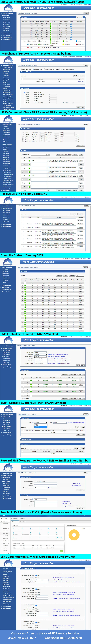Click green status dot for port 1 in USSD List

(29, 161)
